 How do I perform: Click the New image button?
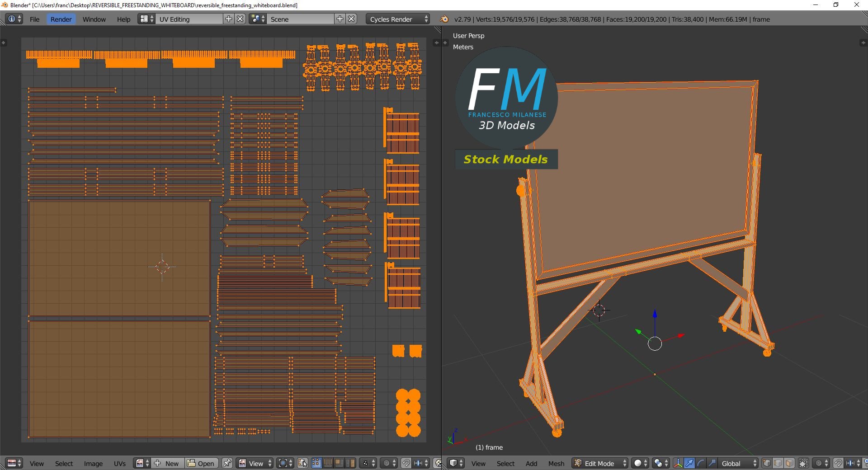[x=167, y=463]
